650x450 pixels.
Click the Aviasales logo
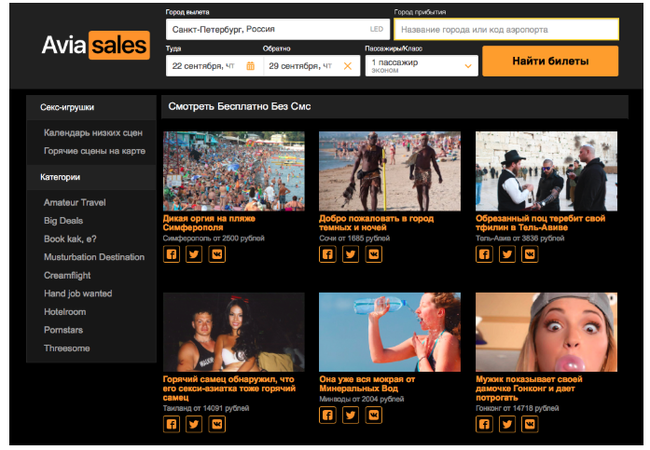pyautogui.click(x=95, y=46)
